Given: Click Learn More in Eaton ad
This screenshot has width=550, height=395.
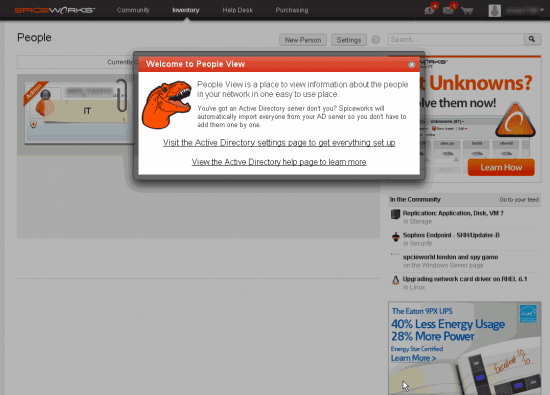Looking at the screenshot, I should pyautogui.click(x=414, y=358).
